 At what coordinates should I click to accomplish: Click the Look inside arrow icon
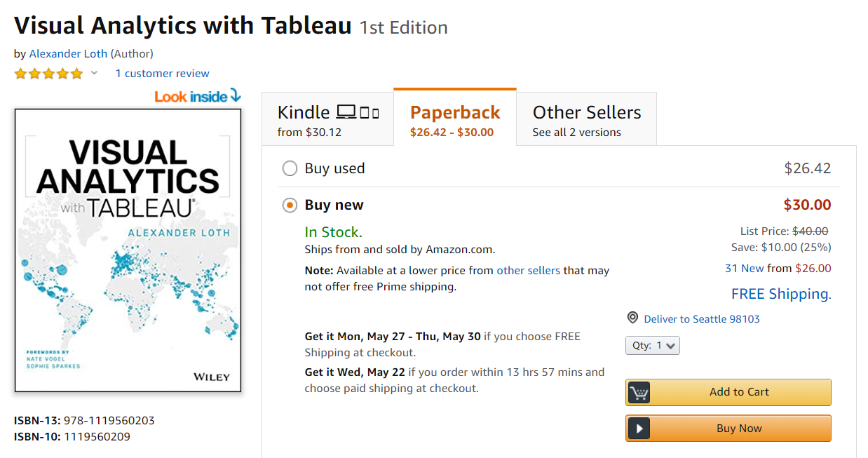(x=236, y=95)
